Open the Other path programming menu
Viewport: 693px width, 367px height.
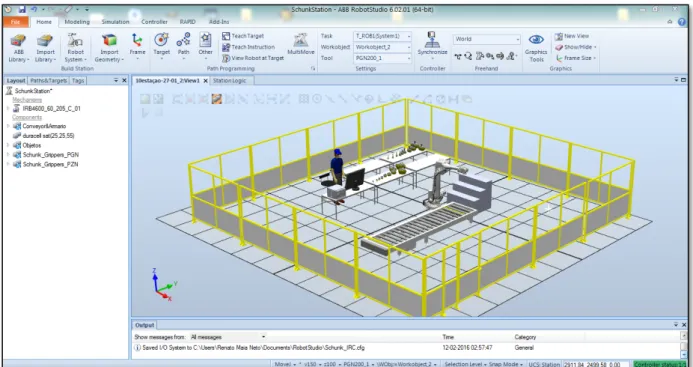[205, 46]
